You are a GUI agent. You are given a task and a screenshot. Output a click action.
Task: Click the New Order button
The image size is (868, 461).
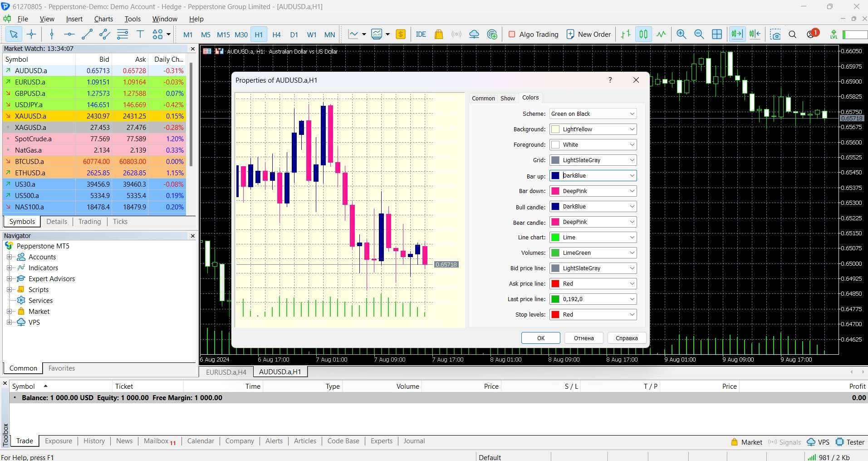coord(589,34)
